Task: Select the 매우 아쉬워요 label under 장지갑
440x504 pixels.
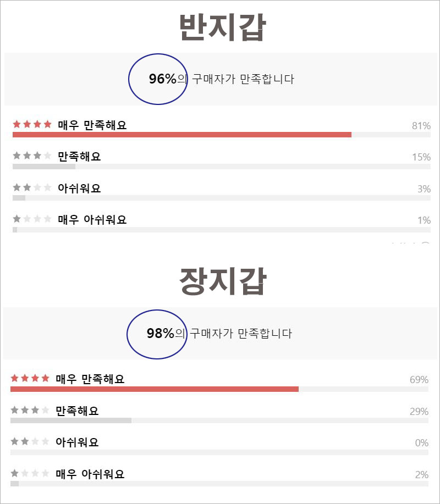Action: 90,474
